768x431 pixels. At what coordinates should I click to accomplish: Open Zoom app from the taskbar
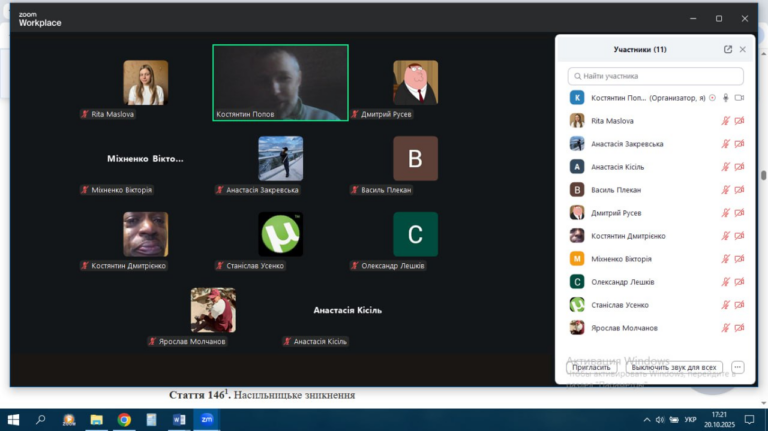(x=207, y=420)
